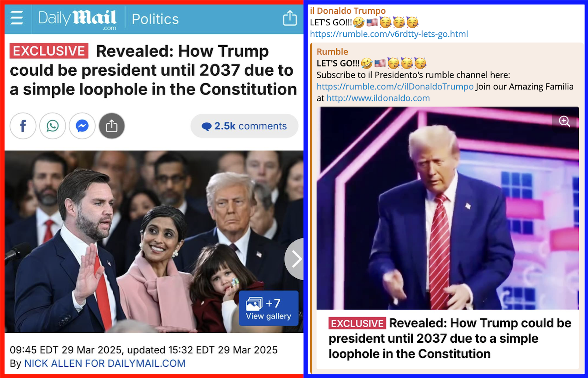588x378 pixels.
Task: Advance to the next gallery photo arrow
Action: pyautogui.click(x=294, y=259)
